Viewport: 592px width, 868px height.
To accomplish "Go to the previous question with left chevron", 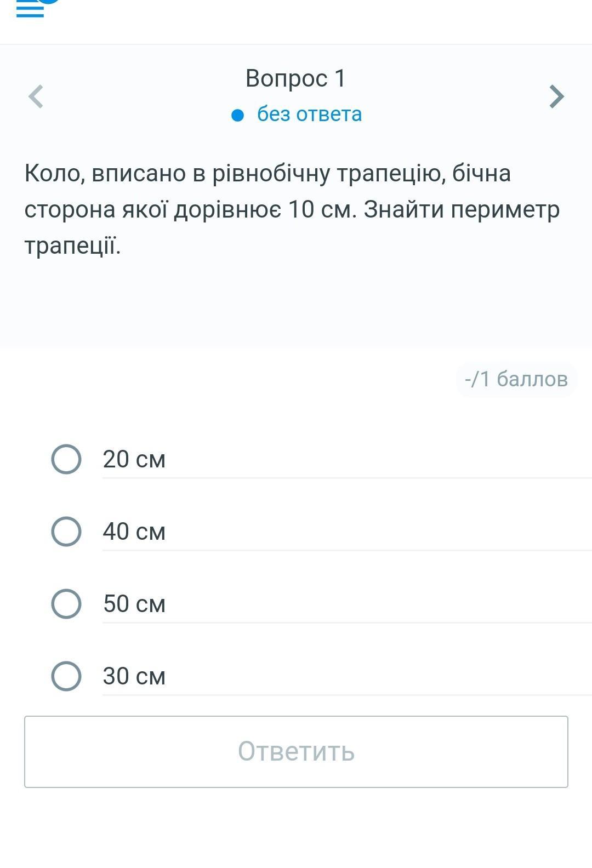I will click(x=36, y=97).
